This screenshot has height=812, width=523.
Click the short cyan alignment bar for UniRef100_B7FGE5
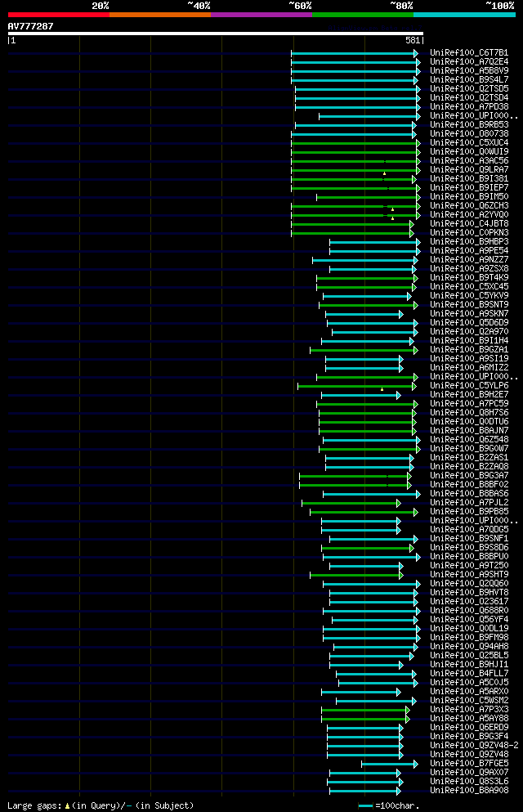(390, 764)
